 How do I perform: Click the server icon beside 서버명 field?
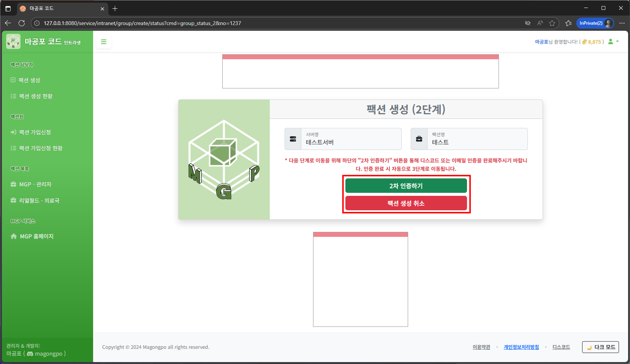293,139
